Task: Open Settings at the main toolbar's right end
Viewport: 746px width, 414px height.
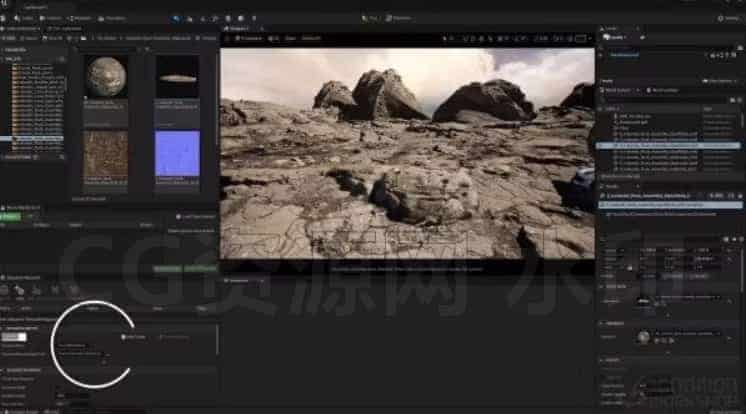Action: pyautogui.click(x=729, y=19)
